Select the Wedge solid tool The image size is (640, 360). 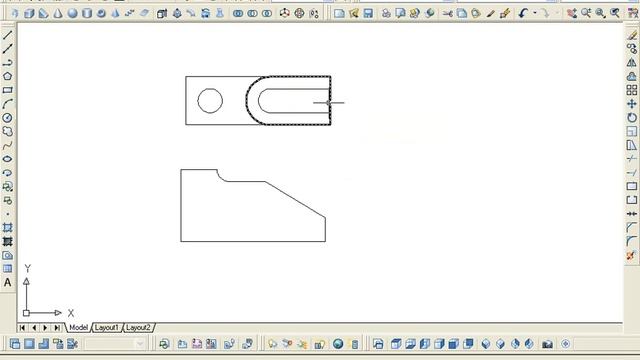tap(43, 13)
